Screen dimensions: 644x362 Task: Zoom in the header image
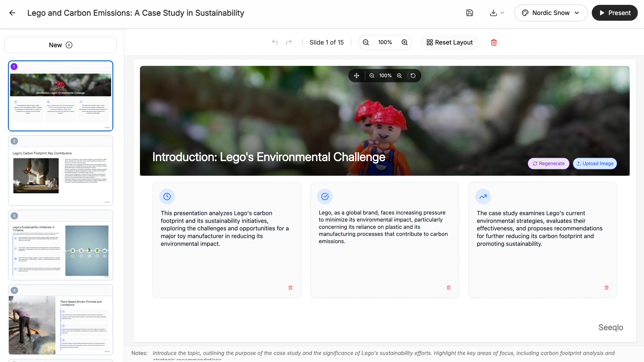click(x=399, y=75)
